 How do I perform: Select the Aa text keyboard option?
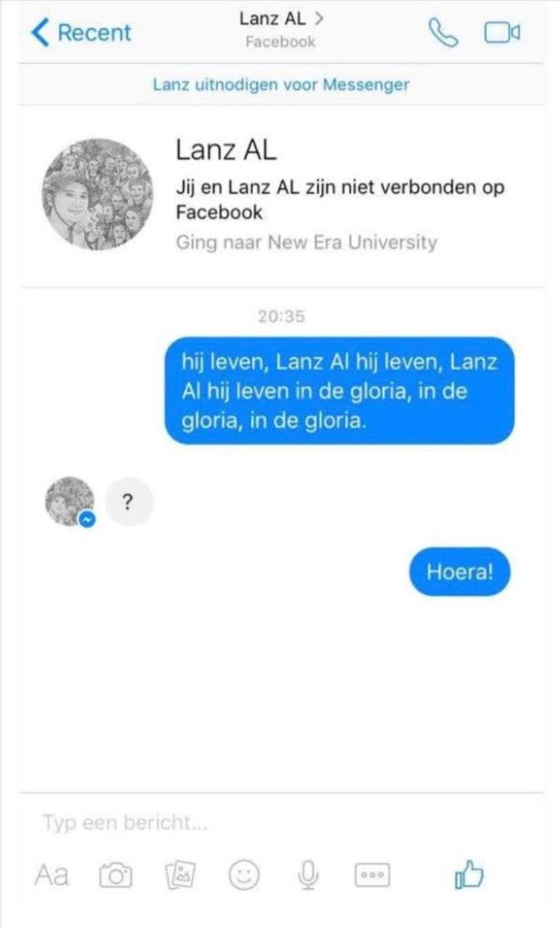[x=51, y=875]
